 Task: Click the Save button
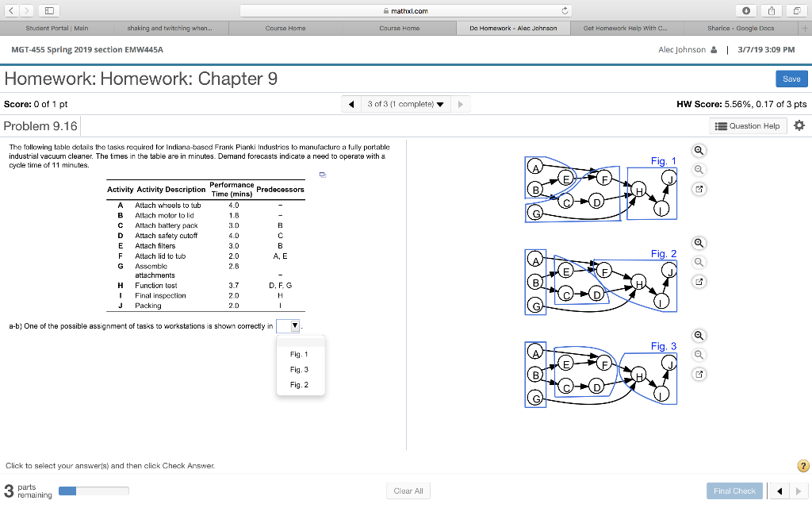click(791, 79)
